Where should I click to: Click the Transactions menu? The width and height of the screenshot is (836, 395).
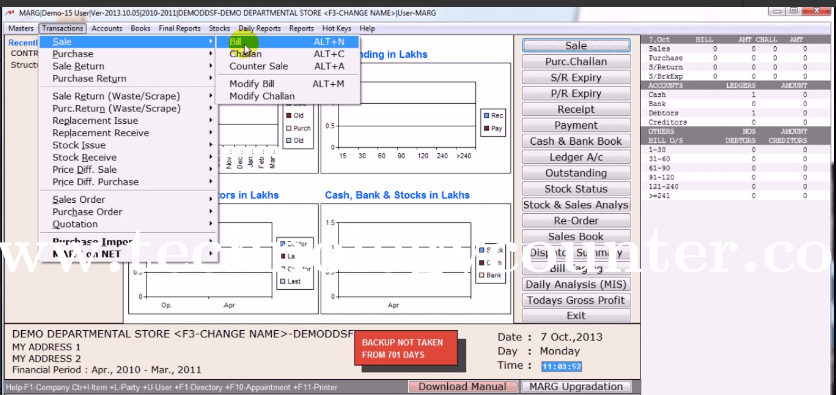pos(62,28)
